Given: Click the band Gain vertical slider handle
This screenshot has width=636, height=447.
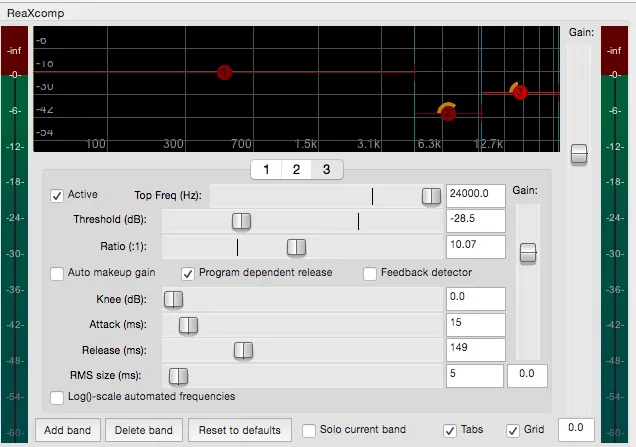Looking at the screenshot, I should click(528, 253).
